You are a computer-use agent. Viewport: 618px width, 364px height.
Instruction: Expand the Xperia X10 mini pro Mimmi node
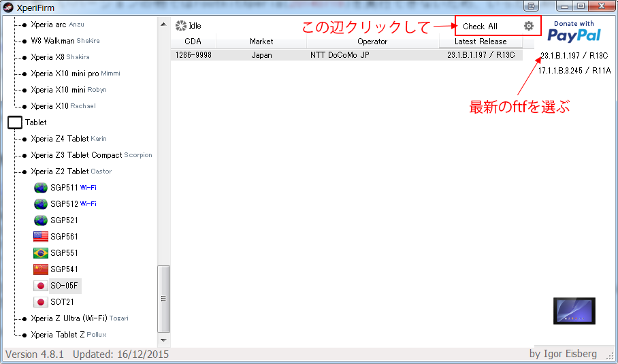click(76, 73)
